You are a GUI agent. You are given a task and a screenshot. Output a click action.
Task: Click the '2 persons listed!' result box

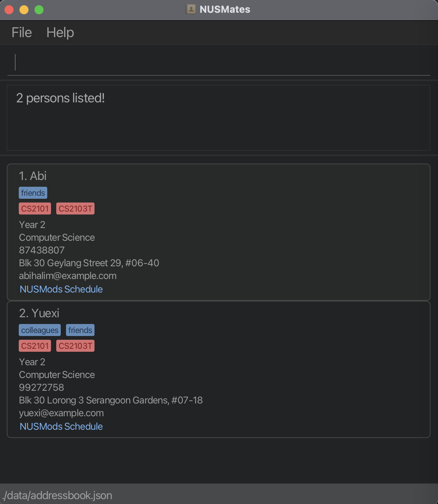coord(219,118)
